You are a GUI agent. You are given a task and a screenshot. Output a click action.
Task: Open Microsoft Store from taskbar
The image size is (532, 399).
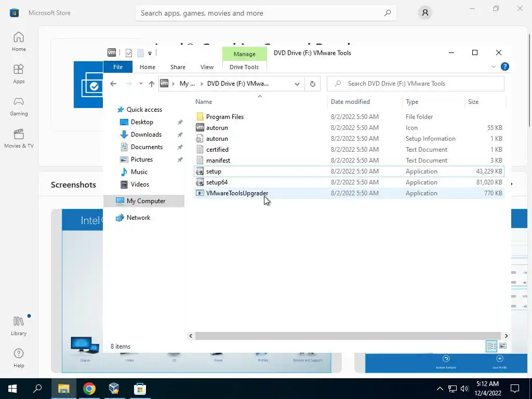click(140, 389)
